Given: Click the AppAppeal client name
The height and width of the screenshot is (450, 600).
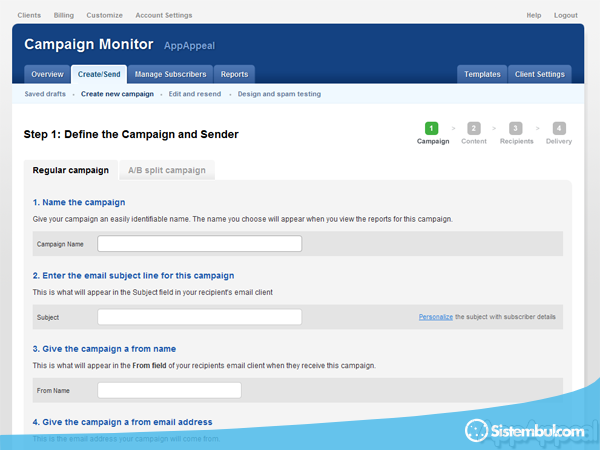Looking at the screenshot, I should 189,46.
